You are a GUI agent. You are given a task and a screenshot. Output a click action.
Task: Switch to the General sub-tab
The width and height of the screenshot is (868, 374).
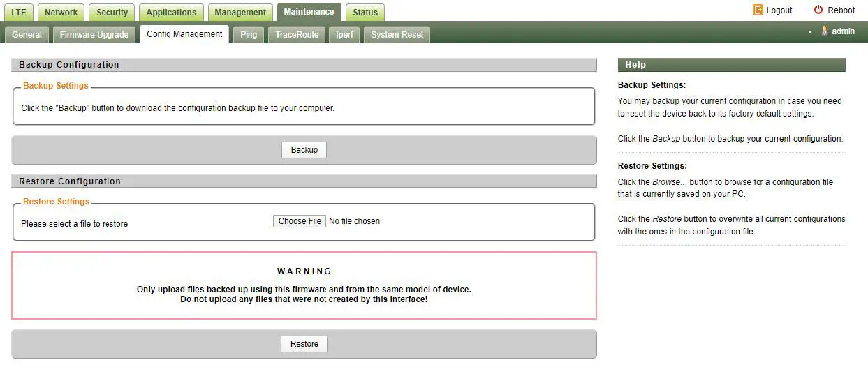(27, 34)
